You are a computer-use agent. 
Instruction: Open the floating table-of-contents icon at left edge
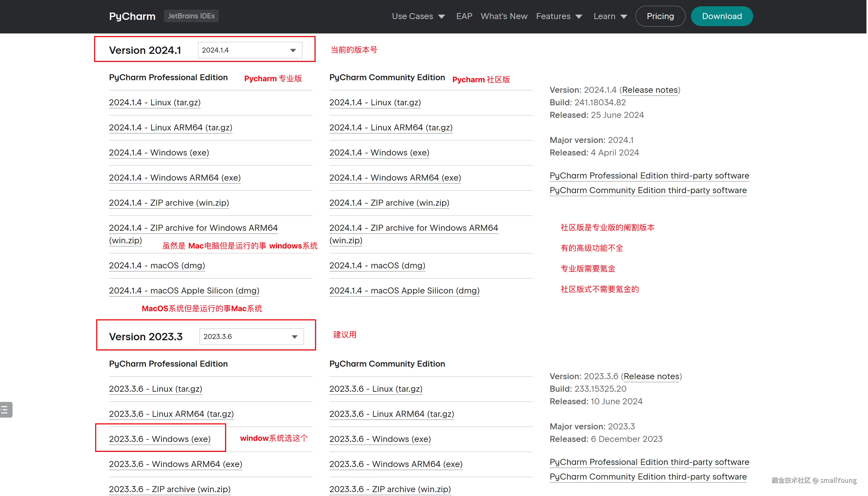(6, 410)
